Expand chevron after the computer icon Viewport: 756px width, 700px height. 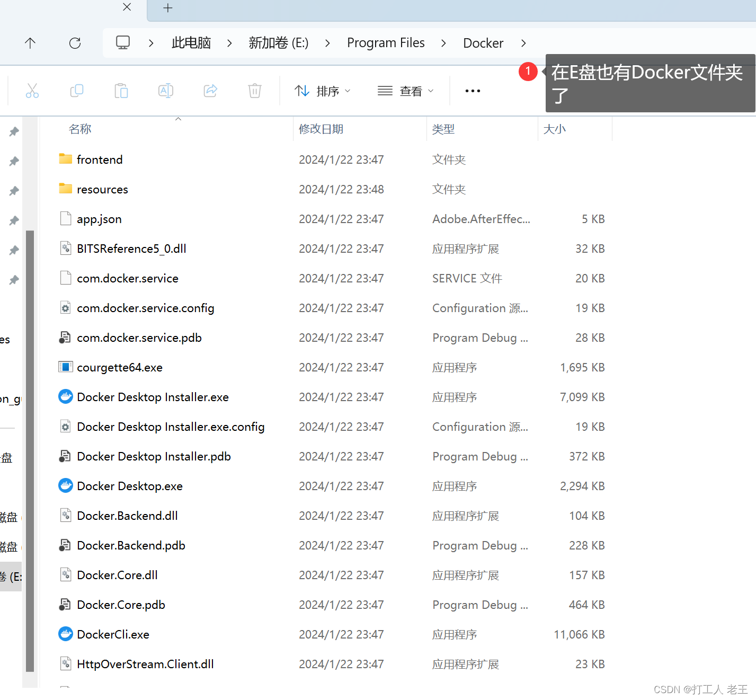click(151, 43)
